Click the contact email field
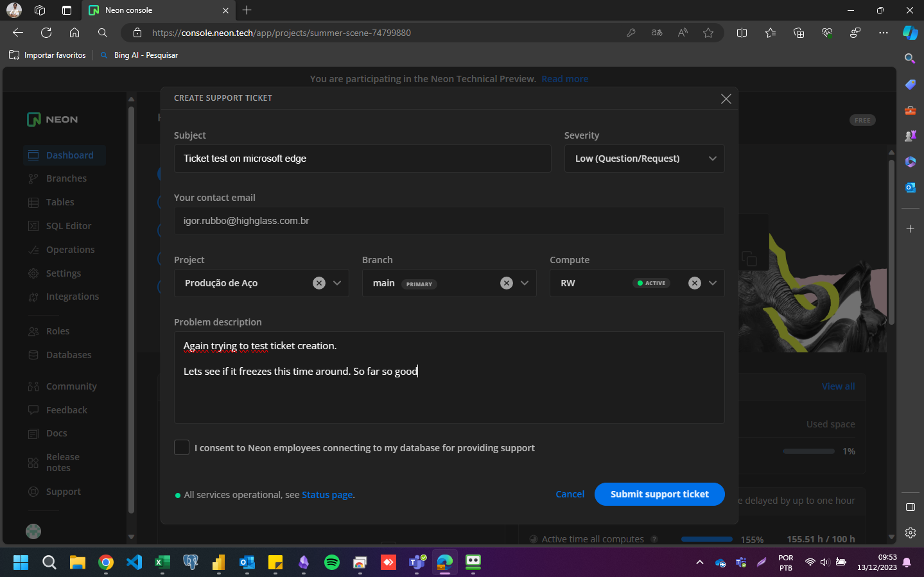 tap(449, 221)
